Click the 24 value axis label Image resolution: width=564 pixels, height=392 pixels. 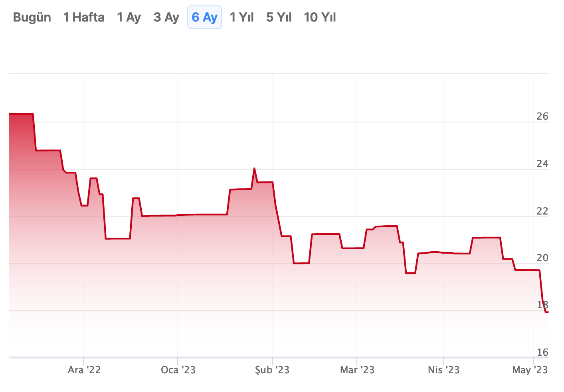click(x=542, y=164)
